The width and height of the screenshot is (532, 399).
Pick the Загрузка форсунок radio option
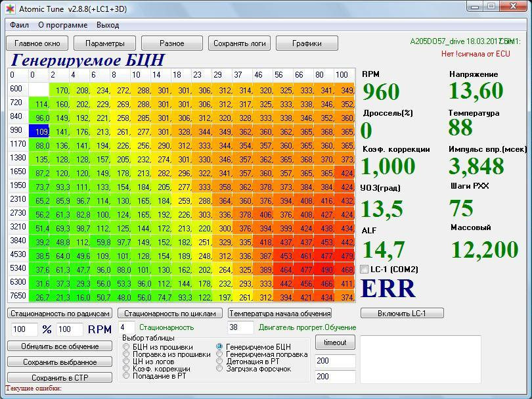(220, 369)
